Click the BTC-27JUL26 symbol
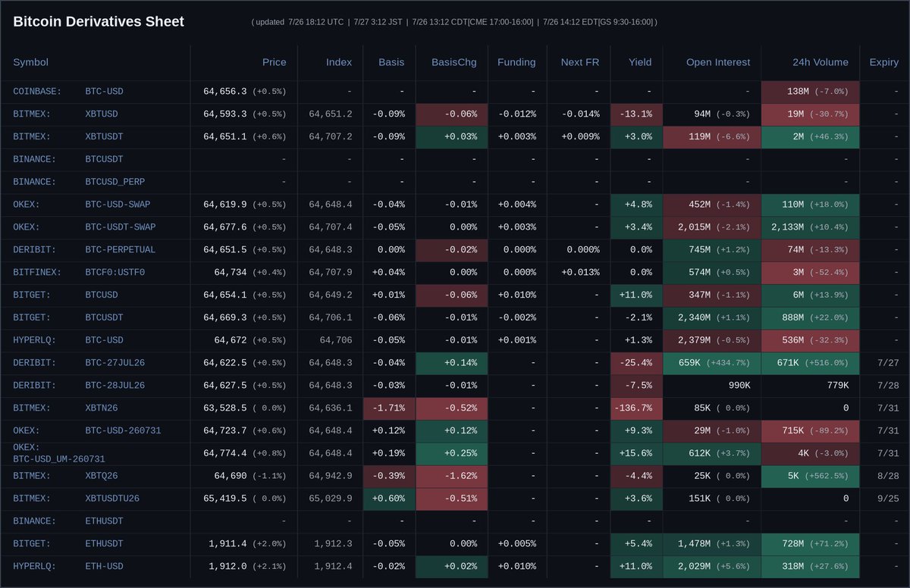The width and height of the screenshot is (910, 588). [115, 363]
